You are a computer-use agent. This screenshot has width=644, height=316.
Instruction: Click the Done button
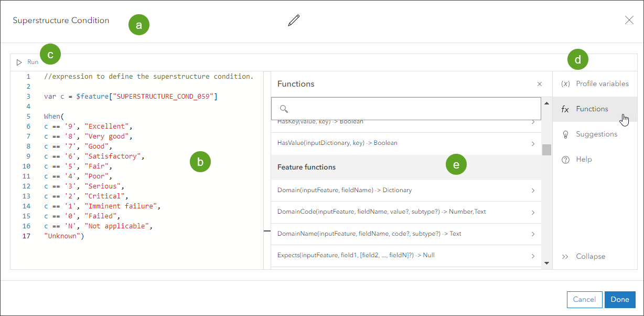[620, 299]
